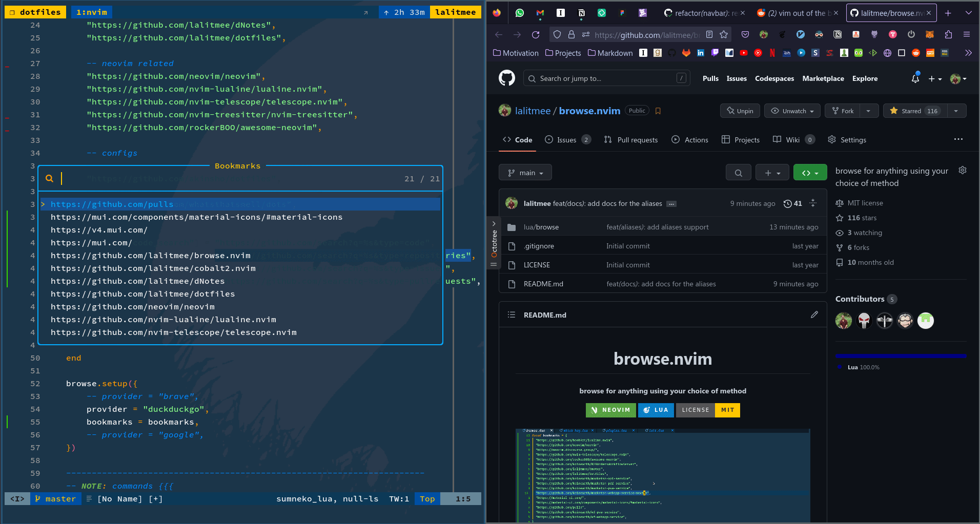Screen dimensions: 980x524
Task: Switch to vim out of the Reddit tab
Action: tap(797, 13)
